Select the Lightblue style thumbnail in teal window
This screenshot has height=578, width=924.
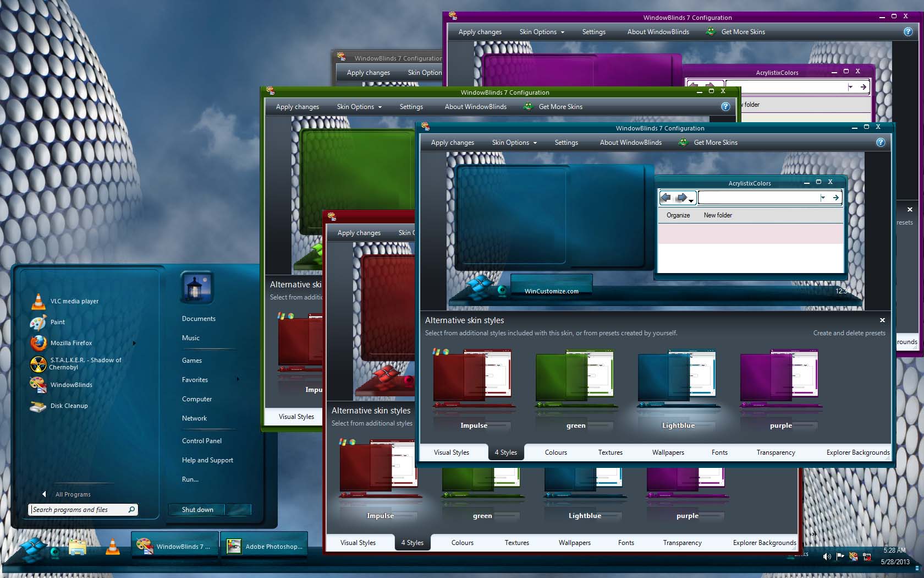678,389
